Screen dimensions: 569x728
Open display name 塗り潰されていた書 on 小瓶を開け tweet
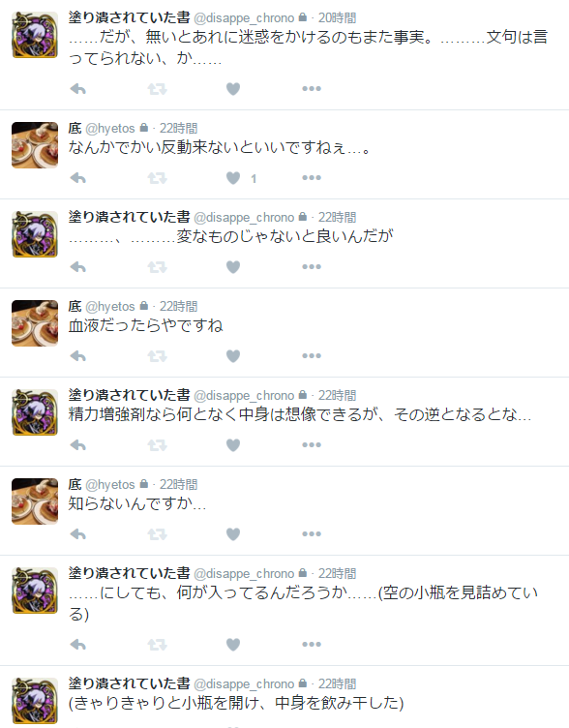[130, 683]
